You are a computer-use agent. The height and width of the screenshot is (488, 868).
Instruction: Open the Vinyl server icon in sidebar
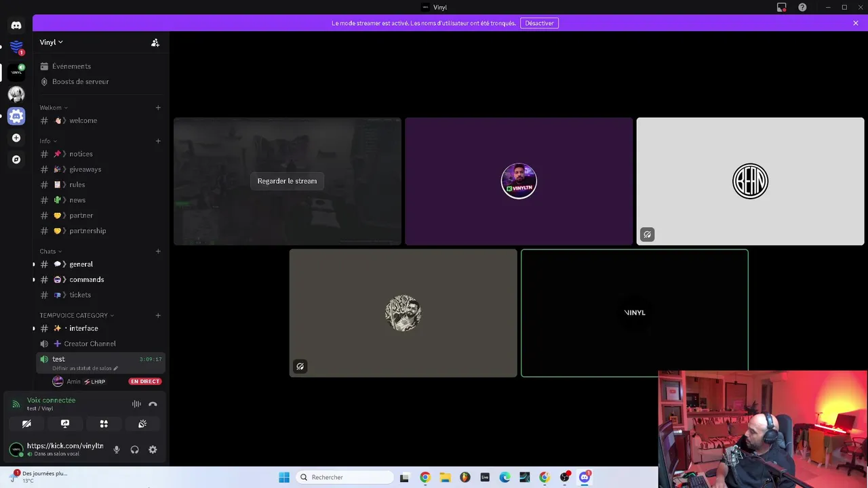[16, 71]
